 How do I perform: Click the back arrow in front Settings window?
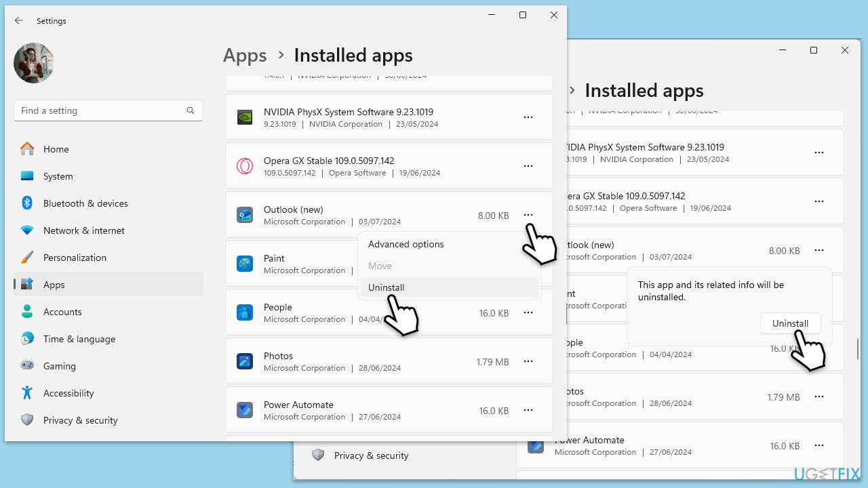(x=19, y=21)
